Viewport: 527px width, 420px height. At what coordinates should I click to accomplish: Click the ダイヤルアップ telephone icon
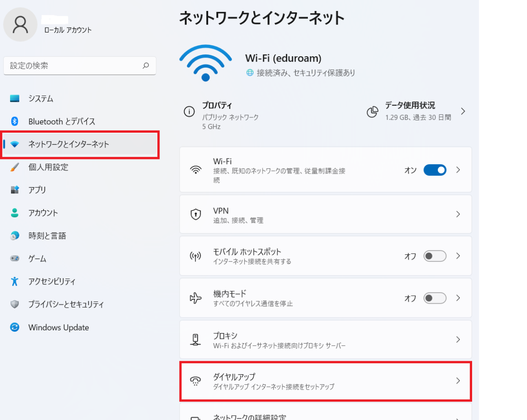pyautogui.click(x=195, y=381)
